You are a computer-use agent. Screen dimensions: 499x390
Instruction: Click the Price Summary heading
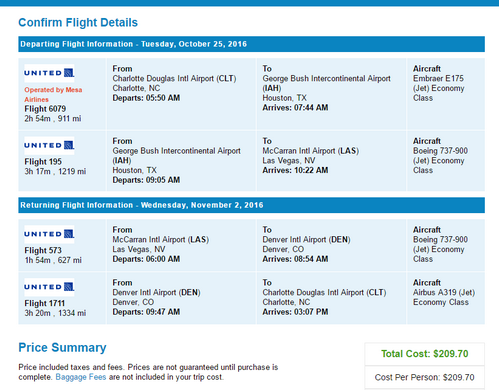[62, 348]
